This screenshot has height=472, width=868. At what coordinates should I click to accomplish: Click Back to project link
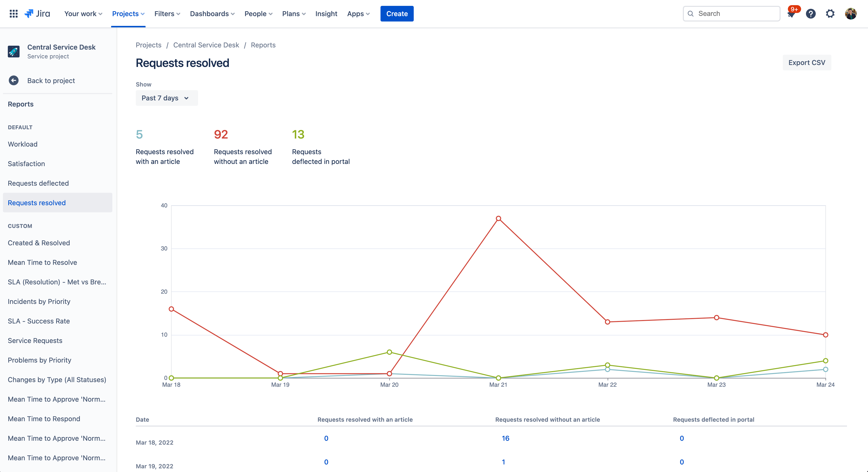click(51, 80)
